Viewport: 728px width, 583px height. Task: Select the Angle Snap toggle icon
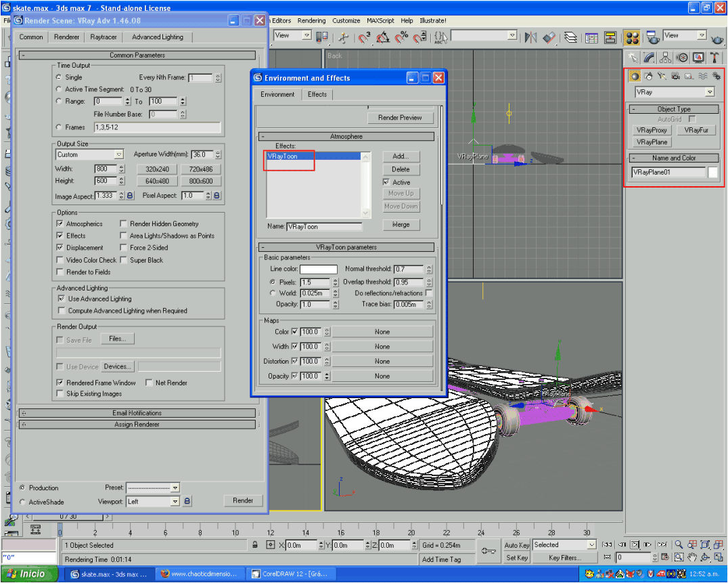[383, 37]
